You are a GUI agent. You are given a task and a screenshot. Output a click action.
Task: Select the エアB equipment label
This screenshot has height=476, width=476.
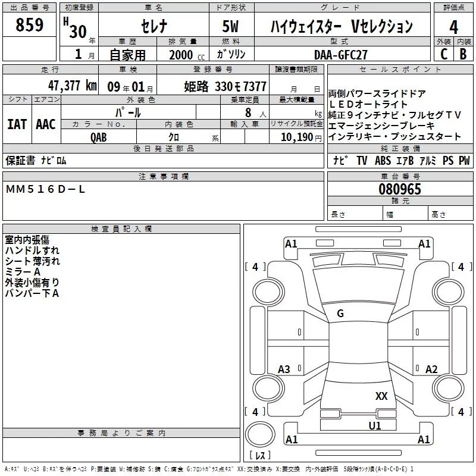[405, 161]
